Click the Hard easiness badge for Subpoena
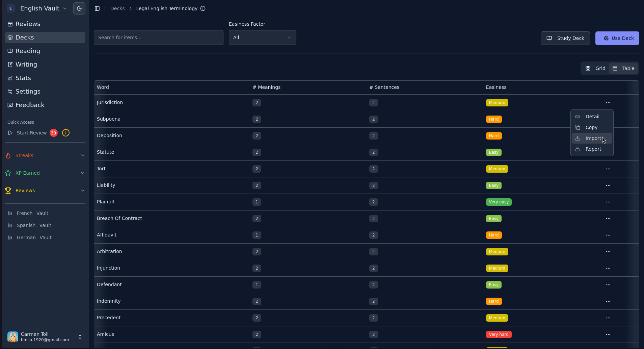This screenshot has width=644, height=349. [493, 119]
